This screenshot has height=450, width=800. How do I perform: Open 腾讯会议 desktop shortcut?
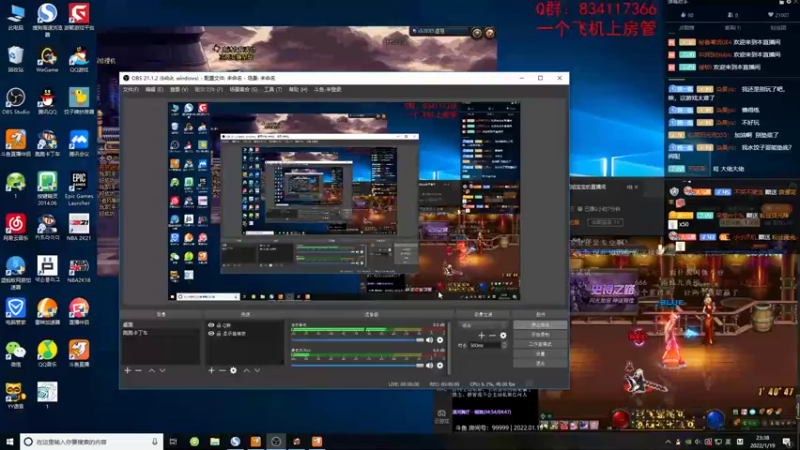[x=79, y=143]
